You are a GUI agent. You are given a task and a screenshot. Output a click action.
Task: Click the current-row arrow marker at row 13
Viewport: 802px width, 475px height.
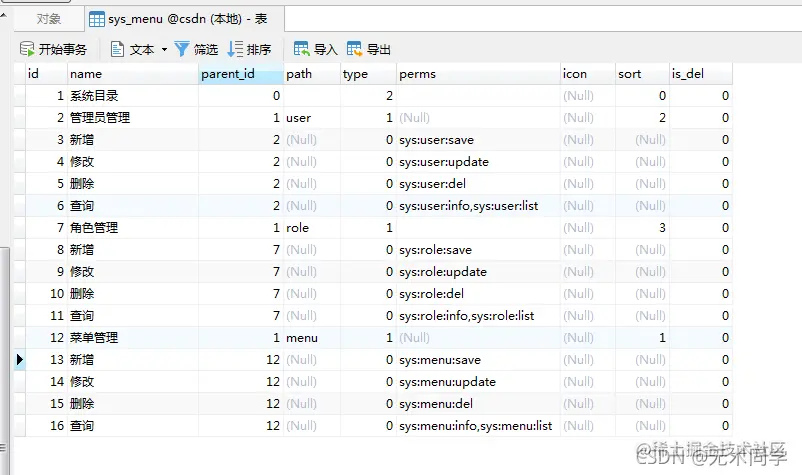[x=19, y=359]
